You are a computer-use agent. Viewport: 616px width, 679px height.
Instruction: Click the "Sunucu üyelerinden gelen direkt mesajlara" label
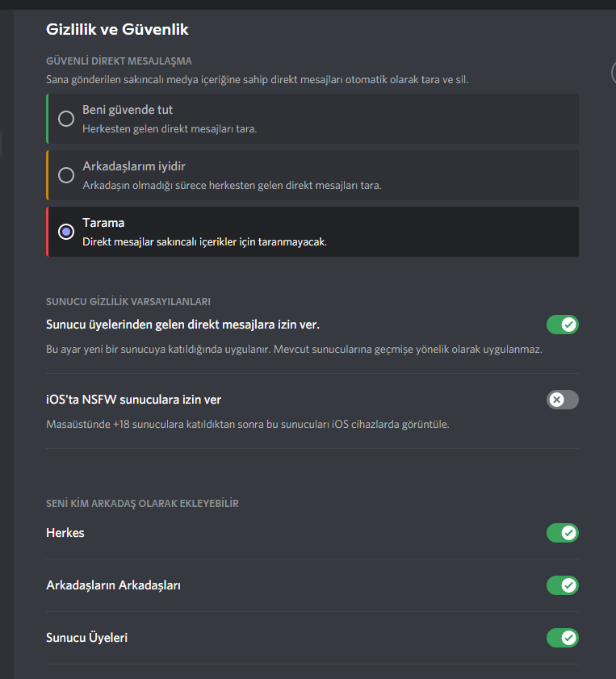(x=183, y=325)
